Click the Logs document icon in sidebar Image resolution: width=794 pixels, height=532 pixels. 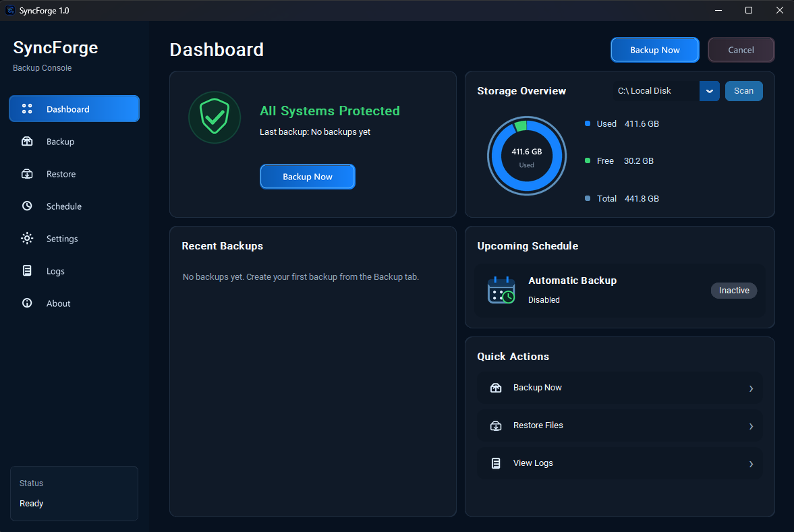click(x=27, y=271)
